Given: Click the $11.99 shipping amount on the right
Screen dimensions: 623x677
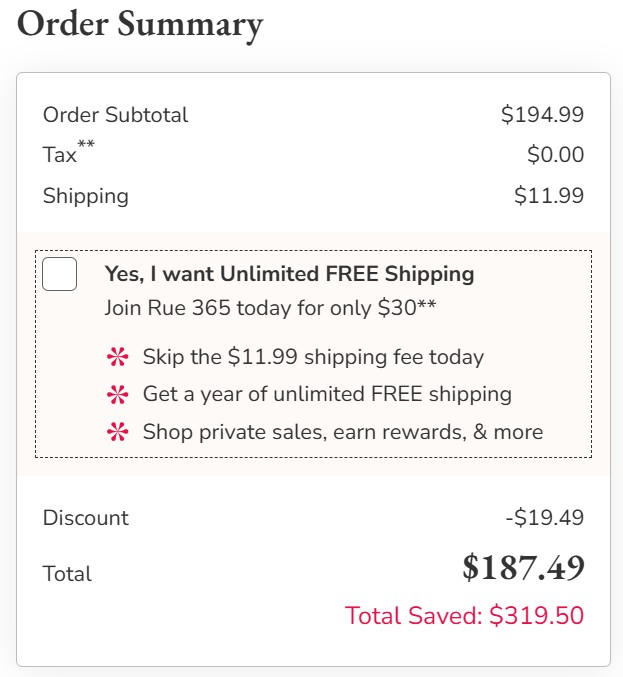Looking at the screenshot, I should pos(548,196).
